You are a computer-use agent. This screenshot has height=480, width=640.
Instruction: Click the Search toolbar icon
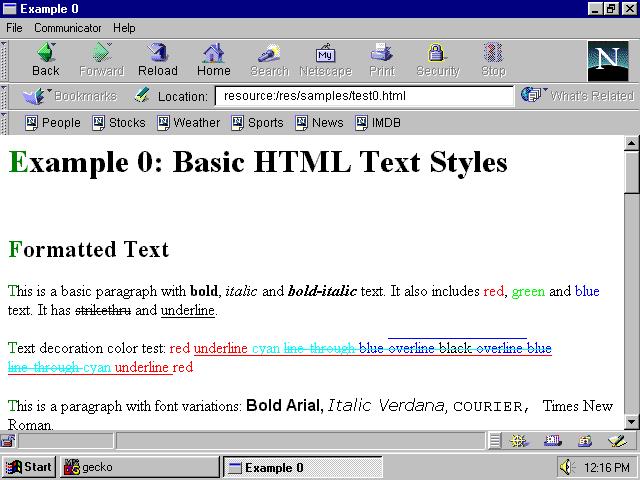pyautogui.click(x=269, y=60)
